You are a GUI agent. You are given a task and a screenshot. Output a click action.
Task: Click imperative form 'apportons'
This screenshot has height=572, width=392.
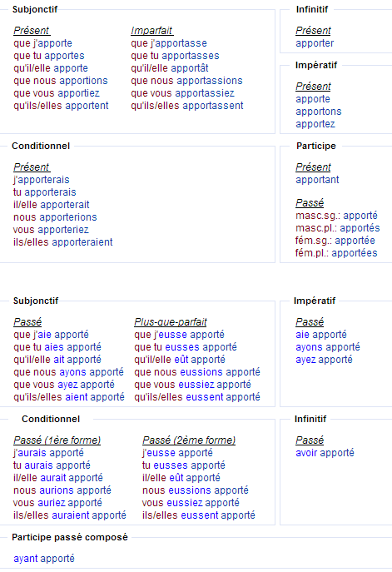coord(319,112)
